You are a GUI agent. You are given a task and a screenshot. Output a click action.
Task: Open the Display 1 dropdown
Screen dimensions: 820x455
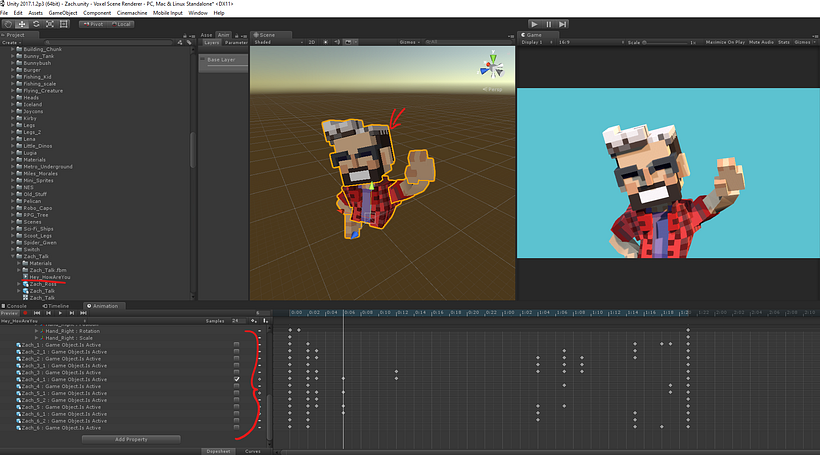537,42
